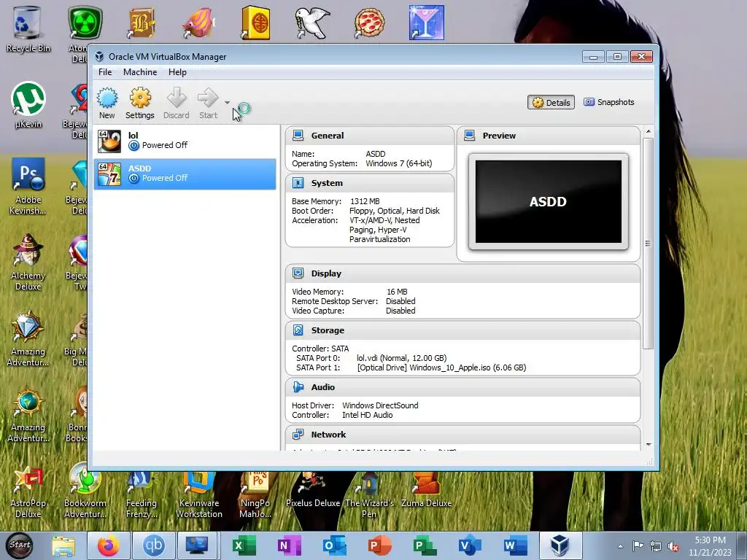747x560 pixels.
Task: Open Kevinware Workstation desktop shortcut
Action: (198, 494)
